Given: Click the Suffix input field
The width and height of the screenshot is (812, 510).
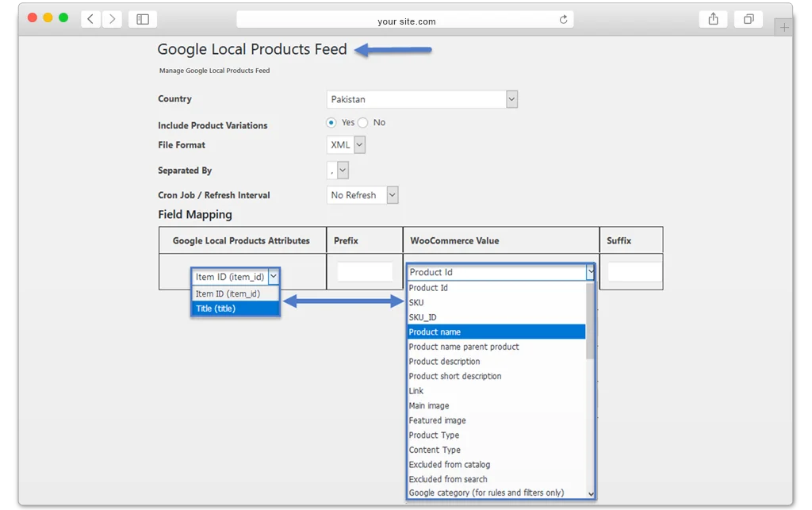Looking at the screenshot, I should point(634,272).
